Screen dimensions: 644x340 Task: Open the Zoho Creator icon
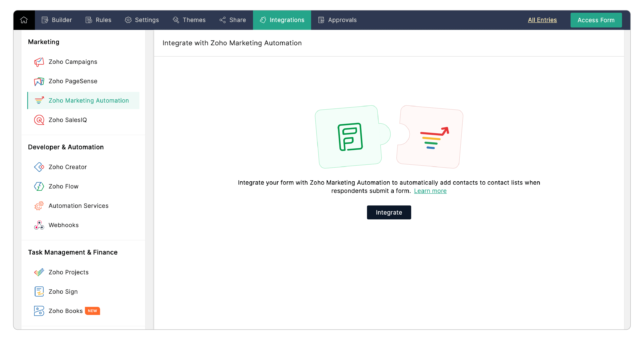click(x=39, y=167)
